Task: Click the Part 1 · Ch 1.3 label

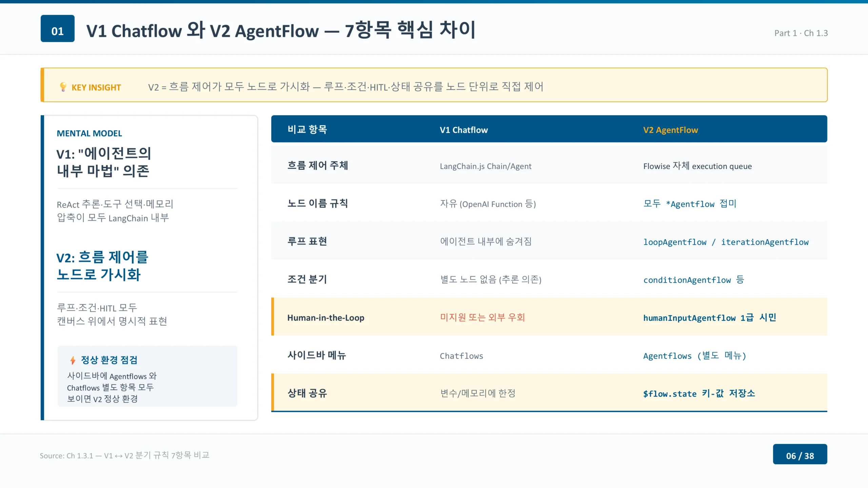Action: coord(801,33)
